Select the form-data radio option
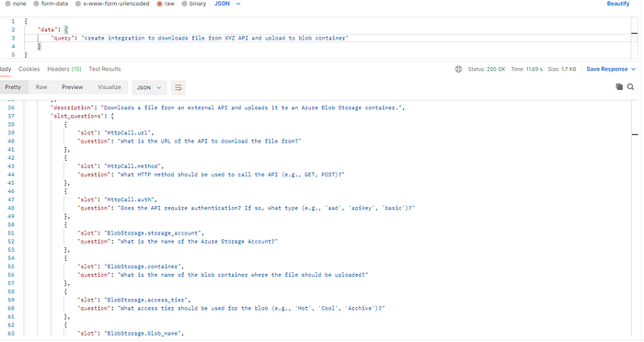 [36, 4]
